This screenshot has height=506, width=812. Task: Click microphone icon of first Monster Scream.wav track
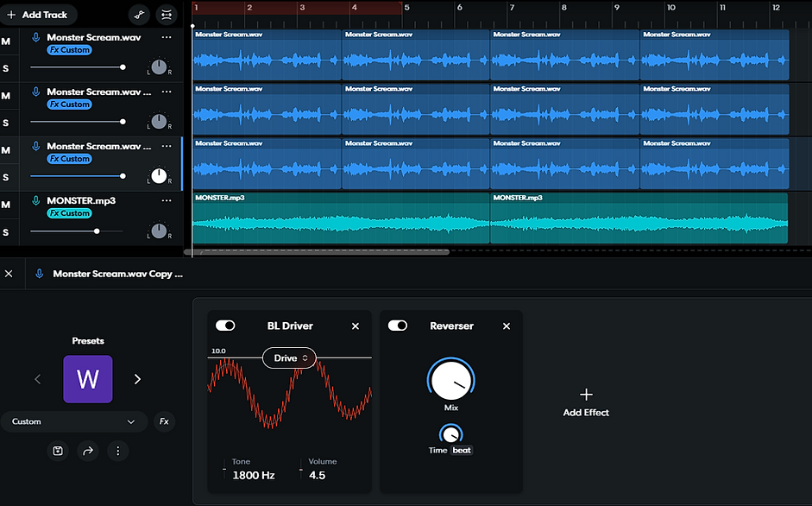click(35, 37)
